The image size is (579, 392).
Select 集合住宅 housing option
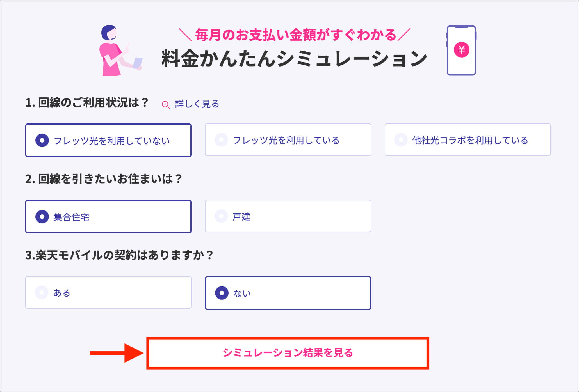[x=108, y=217]
